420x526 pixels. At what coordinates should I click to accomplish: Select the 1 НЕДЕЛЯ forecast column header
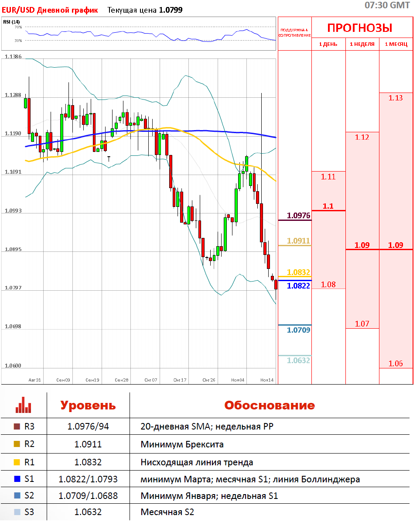[362, 44]
